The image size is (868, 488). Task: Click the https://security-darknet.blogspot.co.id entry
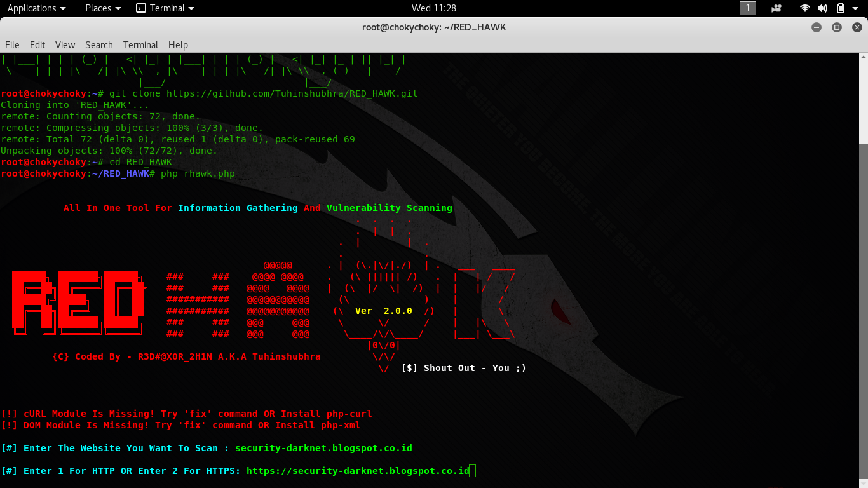(x=358, y=471)
